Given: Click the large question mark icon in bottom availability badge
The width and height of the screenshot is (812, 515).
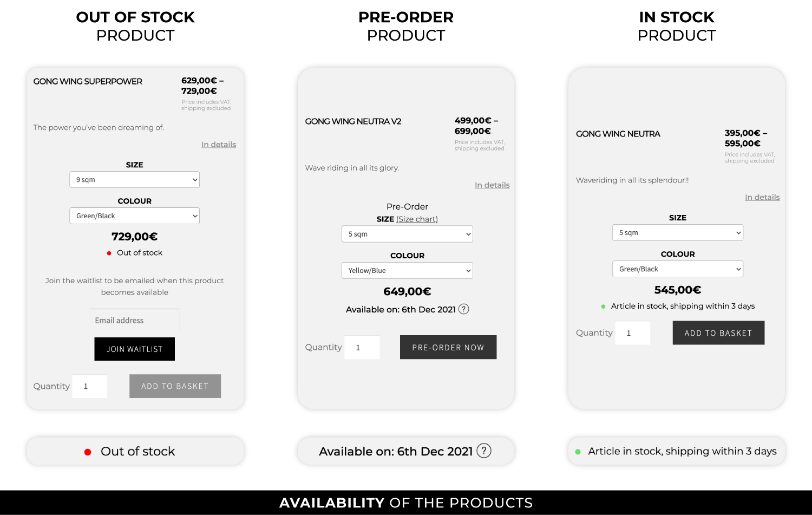Looking at the screenshot, I should (x=484, y=451).
